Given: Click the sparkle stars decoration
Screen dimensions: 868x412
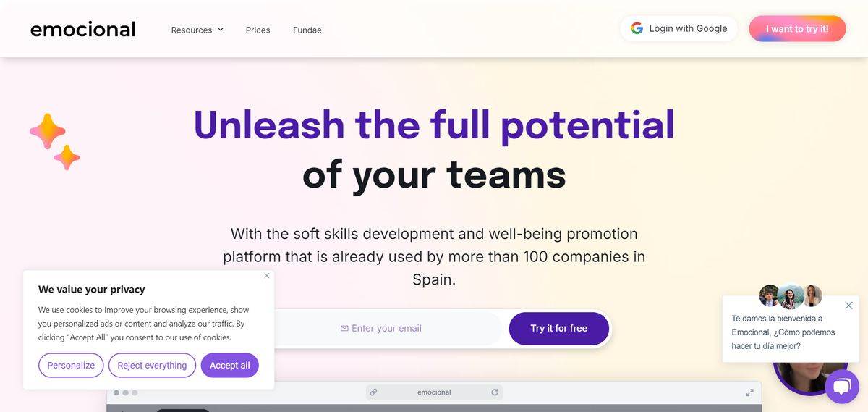Looking at the screenshot, I should coord(55,141).
